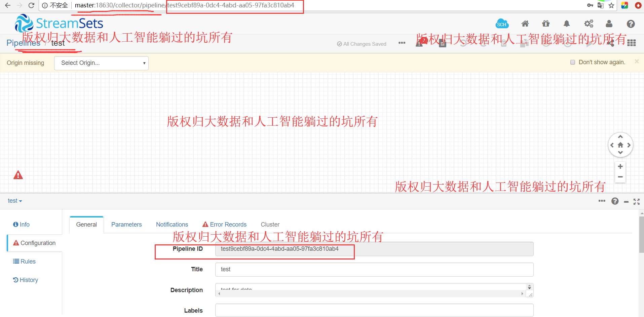Open the Select Origin dropdown
The height and width of the screenshot is (317, 644).
101,63
